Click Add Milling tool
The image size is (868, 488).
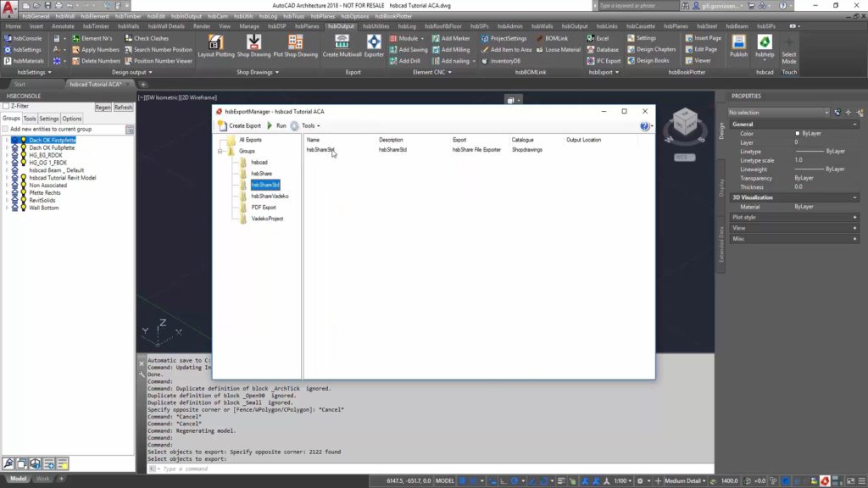pyautogui.click(x=451, y=50)
